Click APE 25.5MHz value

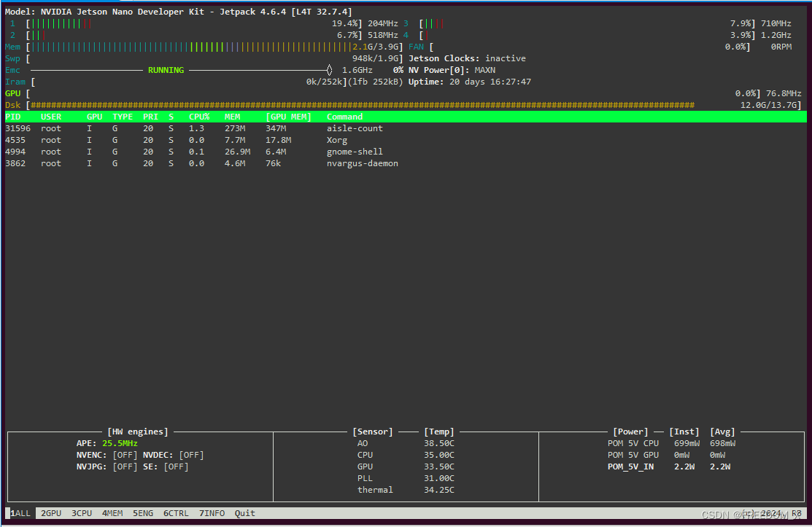coord(120,443)
